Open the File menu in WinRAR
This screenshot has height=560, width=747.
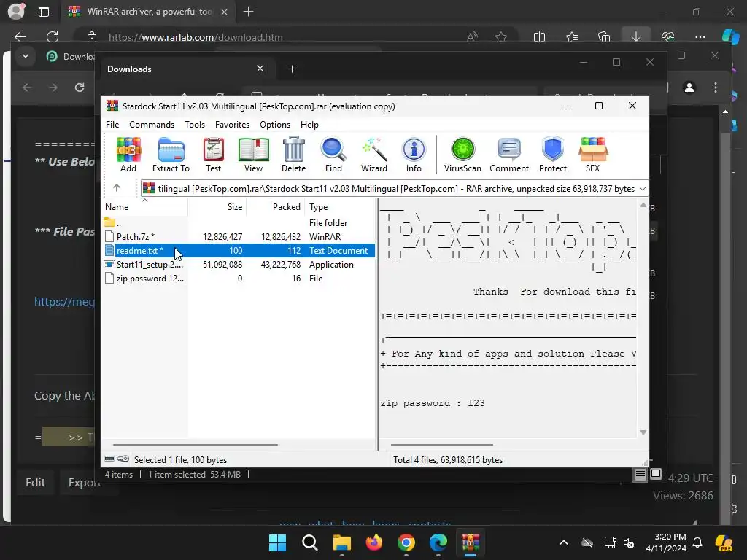[112, 124]
